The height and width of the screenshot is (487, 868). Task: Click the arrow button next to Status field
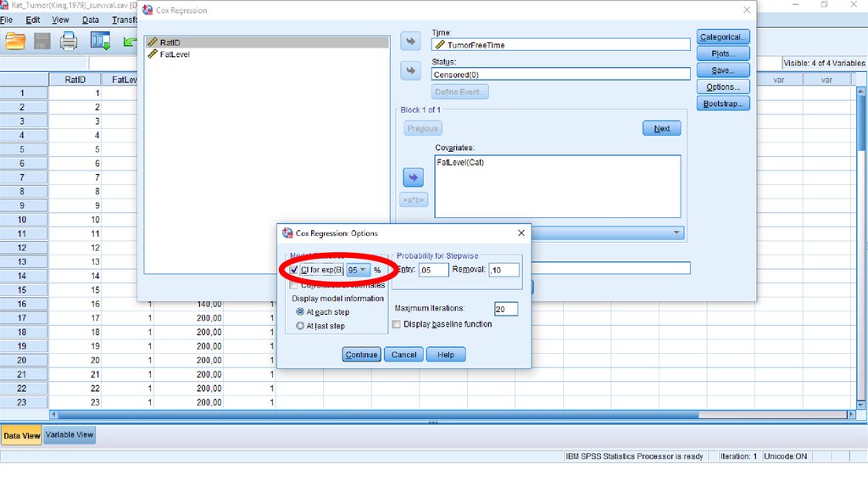(x=411, y=71)
